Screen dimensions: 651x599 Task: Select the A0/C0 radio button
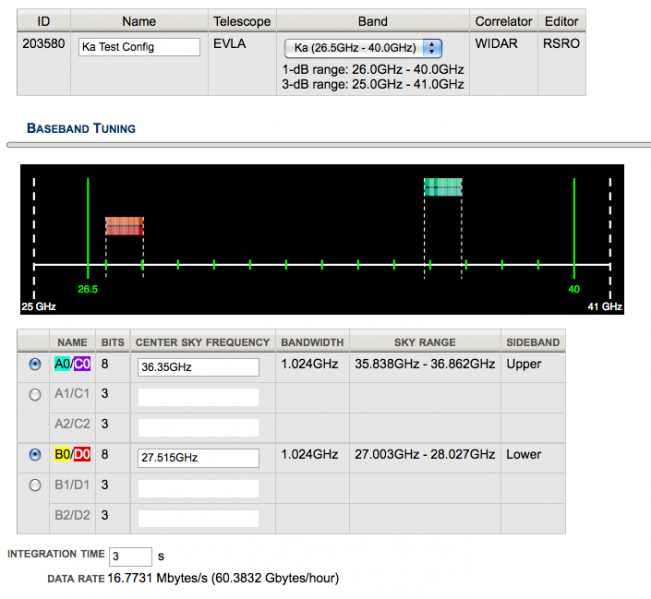pos(36,366)
